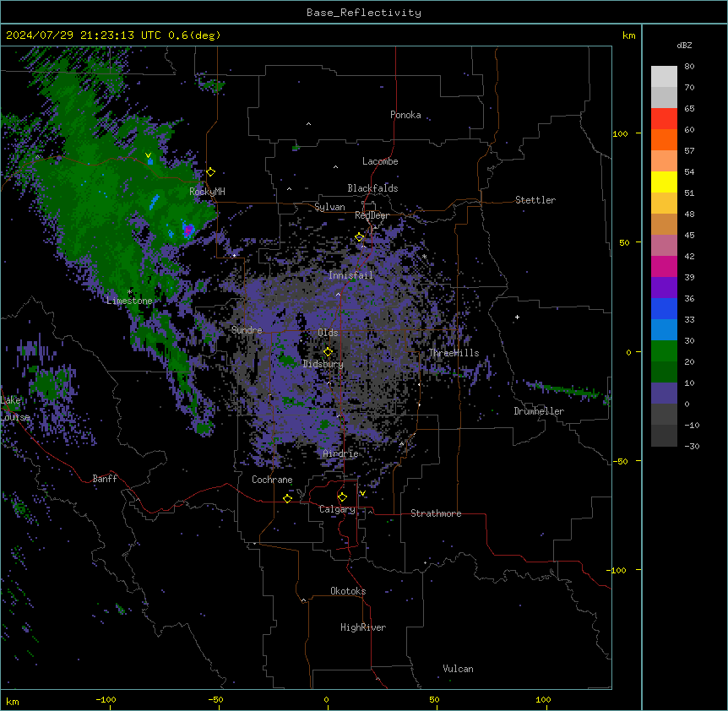Select the green 20–30 dBZ legend swatch
Screen dimensions: 728x711
coord(664,351)
